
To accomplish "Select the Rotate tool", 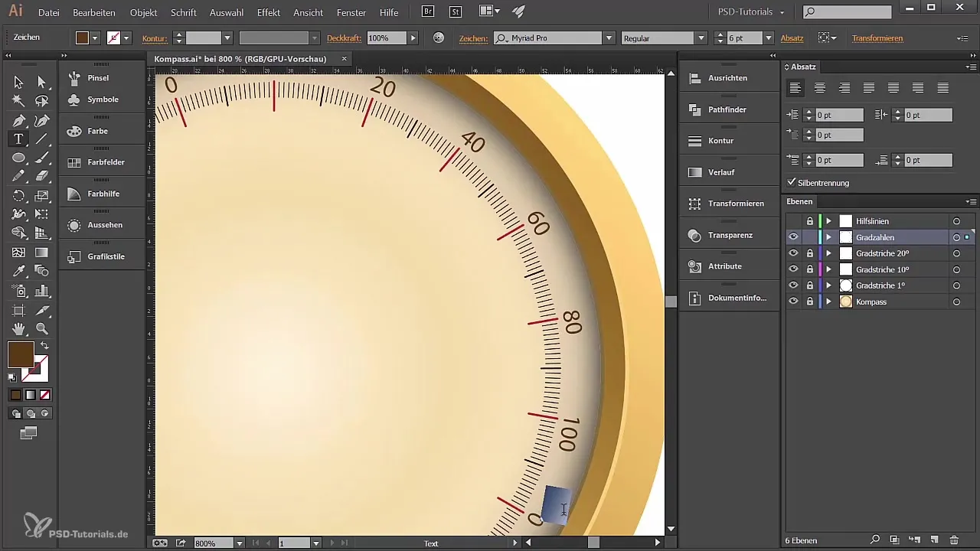I will [18, 196].
